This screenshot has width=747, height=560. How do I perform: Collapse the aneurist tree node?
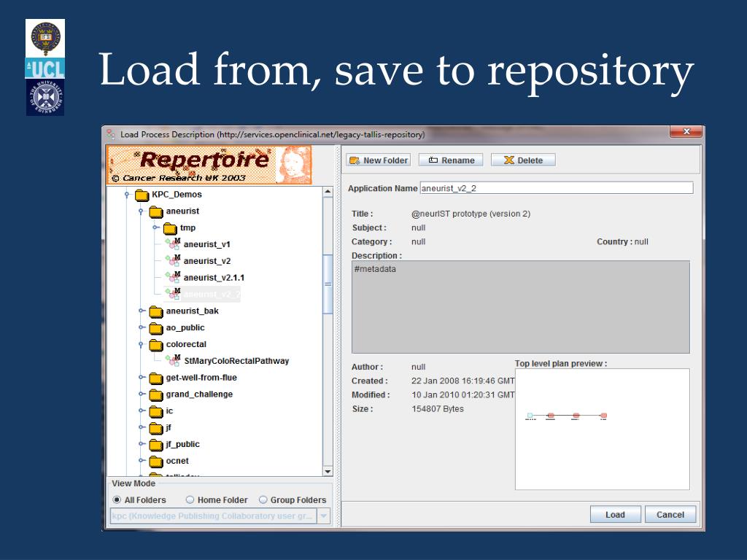point(141,211)
